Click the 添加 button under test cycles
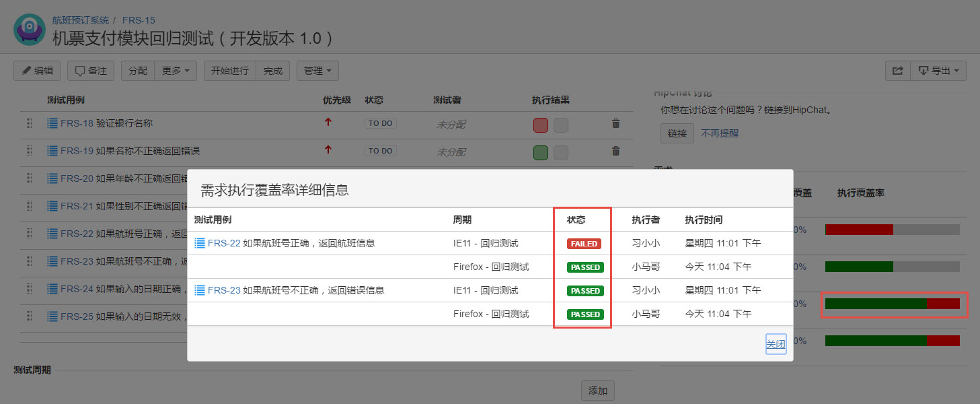The image size is (980, 404). coord(597,391)
